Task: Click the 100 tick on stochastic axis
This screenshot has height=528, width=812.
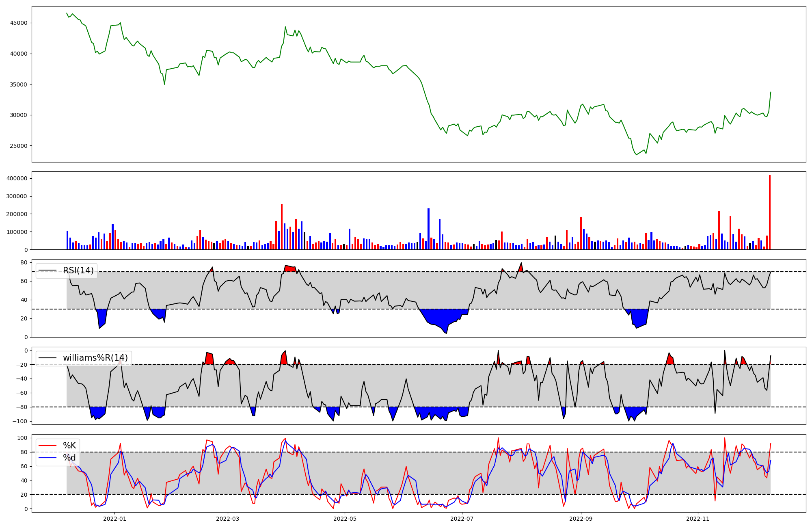Action: 23,438
